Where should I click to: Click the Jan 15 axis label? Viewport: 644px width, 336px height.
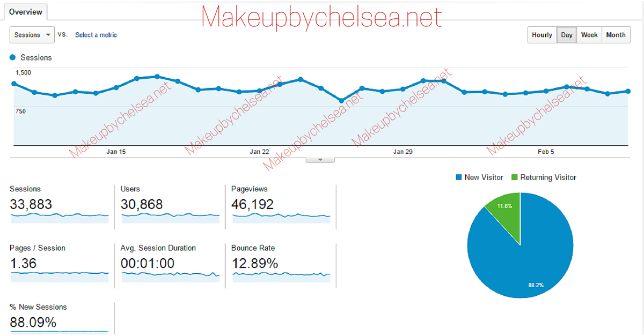click(x=116, y=152)
